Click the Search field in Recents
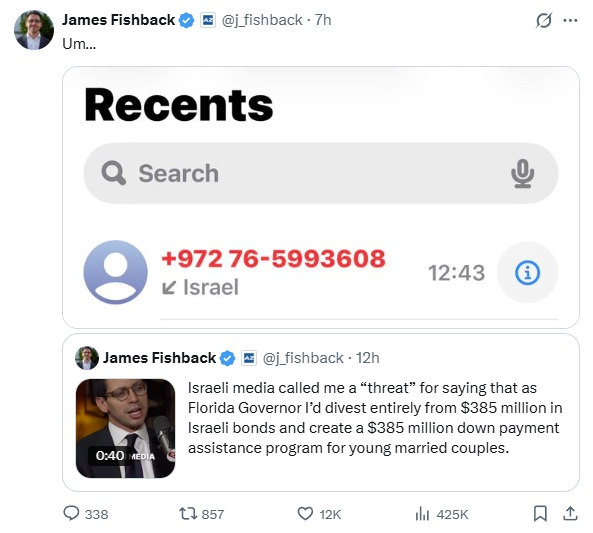 [x=321, y=173]
